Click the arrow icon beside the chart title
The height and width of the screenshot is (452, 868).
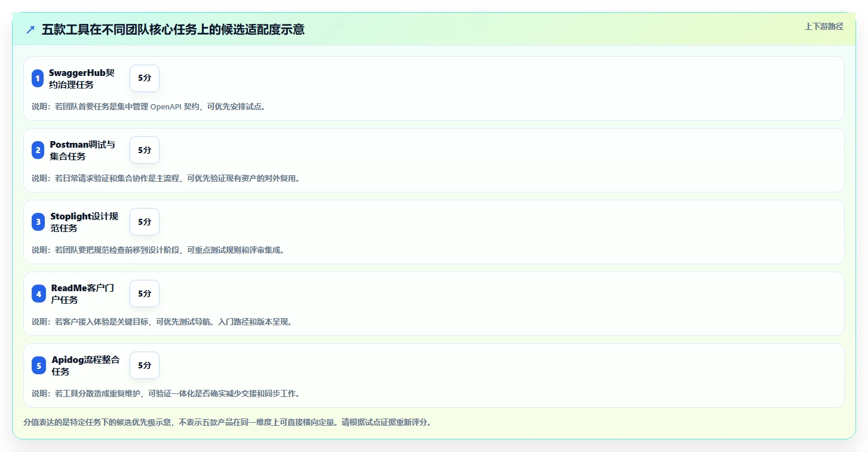30,29
